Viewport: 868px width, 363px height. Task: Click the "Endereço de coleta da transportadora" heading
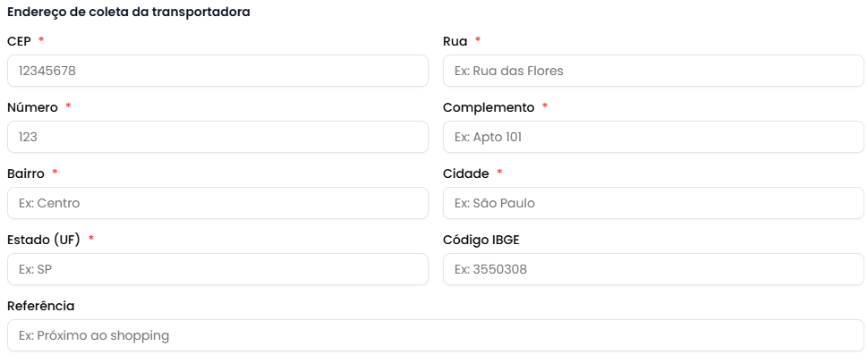pos(128,13)
